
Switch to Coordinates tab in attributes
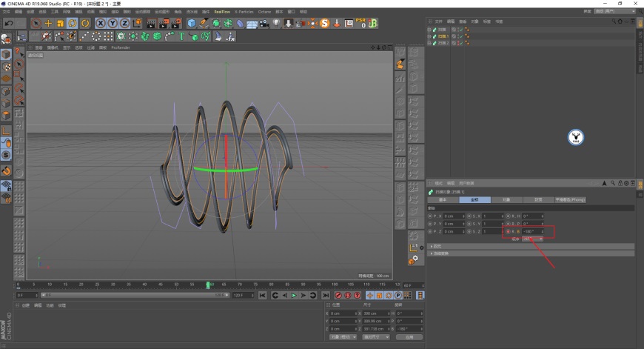point(474,200)
